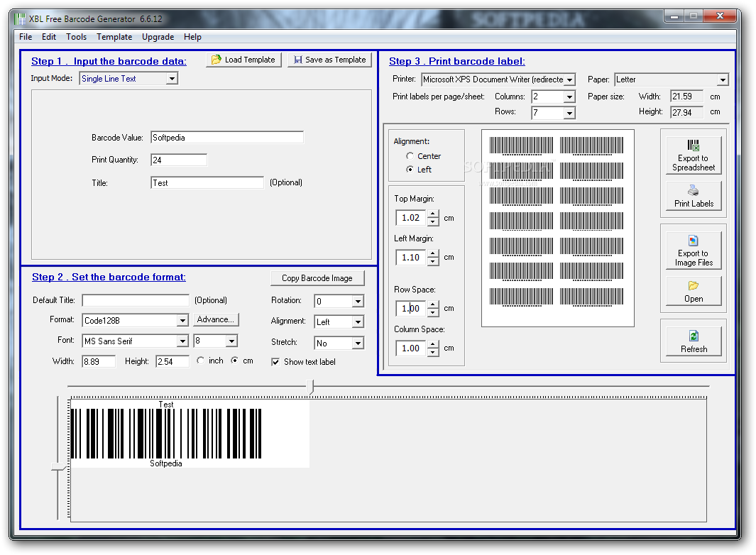Click the vertical slider thumb beside barcode preview

point(58,467)
